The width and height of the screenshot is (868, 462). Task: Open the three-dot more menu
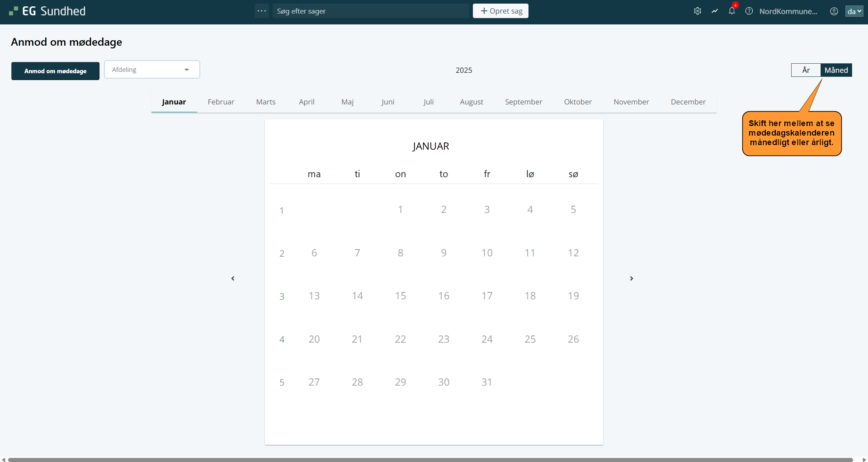coord(262,11)
